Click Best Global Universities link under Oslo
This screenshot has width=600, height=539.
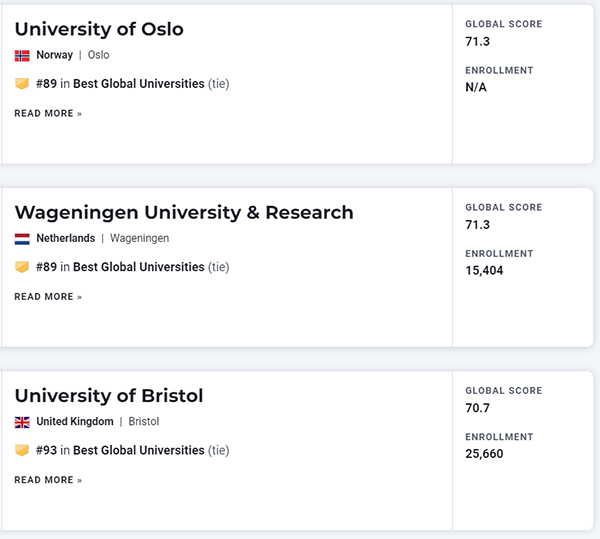138,84
